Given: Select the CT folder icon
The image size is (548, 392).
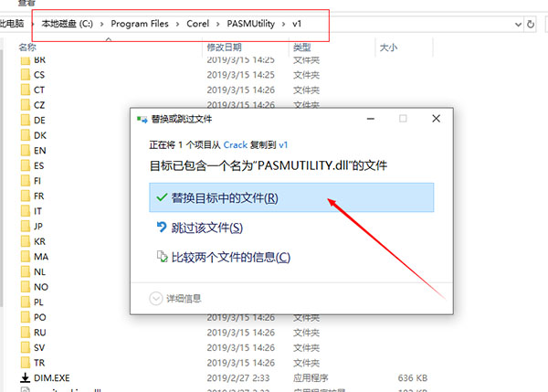Looking at the screenshot, I should tap(26, 90).
